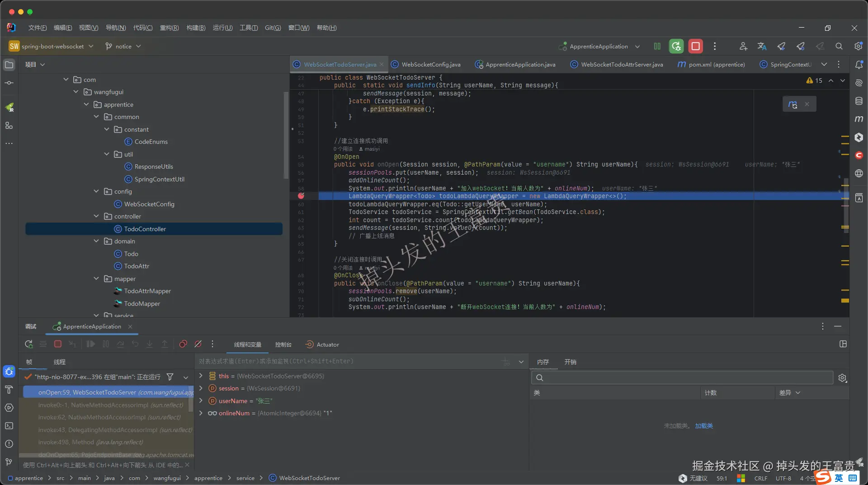Screen dimensions: 868x485
Task: Open memory panel settings gear
Action: [x=842, y=378]
